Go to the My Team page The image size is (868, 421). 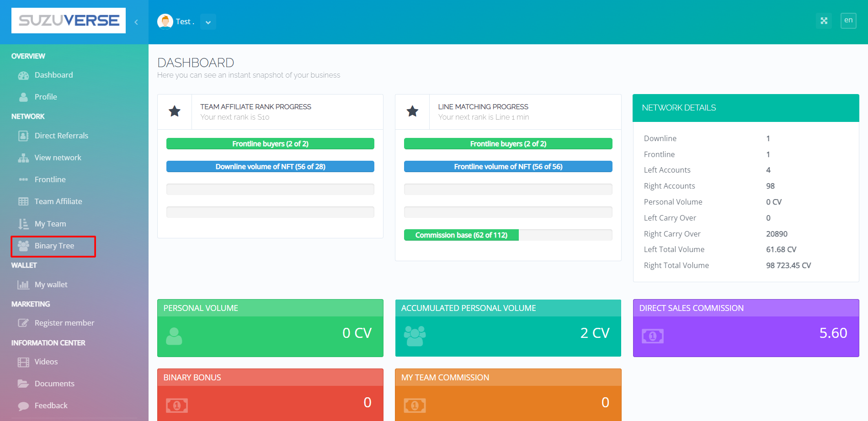[x=50, y=224]
